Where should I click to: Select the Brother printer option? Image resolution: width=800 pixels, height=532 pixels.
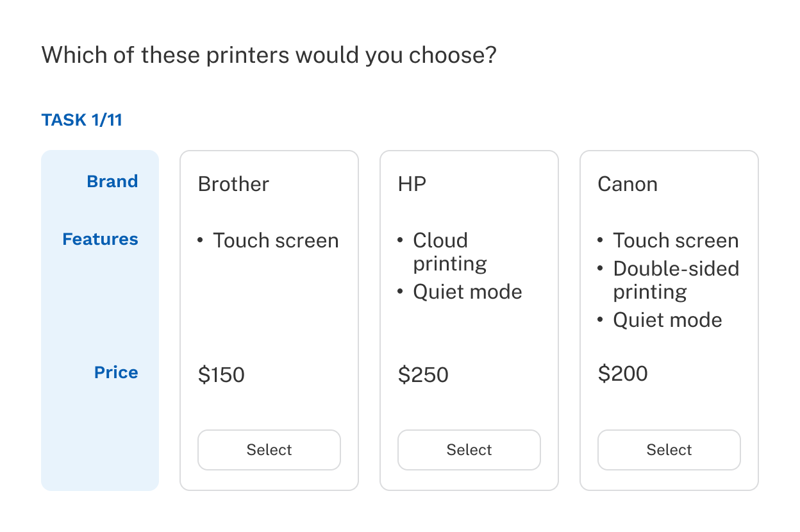pyautogui.click(x=269, y=450)
